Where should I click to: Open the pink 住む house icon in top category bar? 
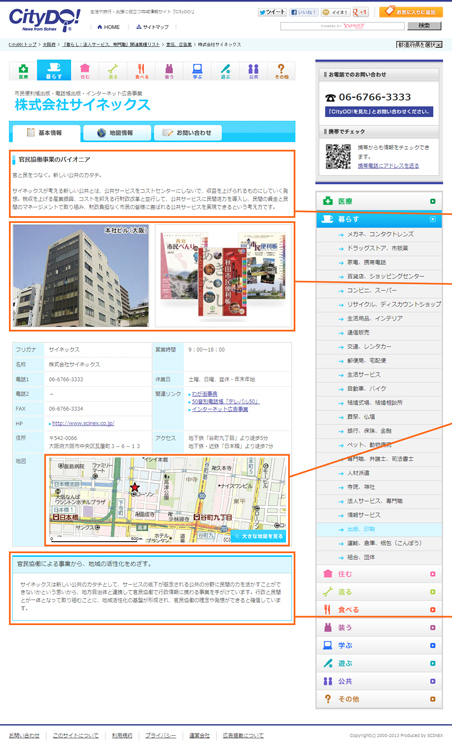(85, 71)
